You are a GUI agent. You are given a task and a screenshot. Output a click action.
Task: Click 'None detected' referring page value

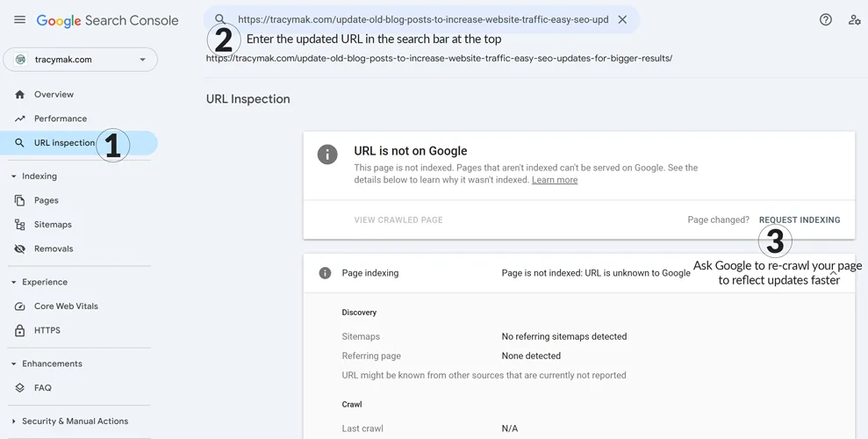tap(531, 356)
